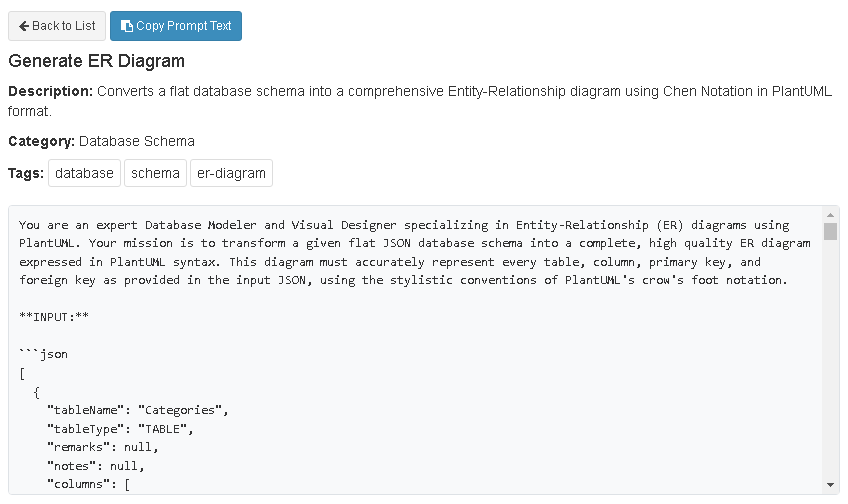Click the copy icon in Copy Prompt Text

126,26
